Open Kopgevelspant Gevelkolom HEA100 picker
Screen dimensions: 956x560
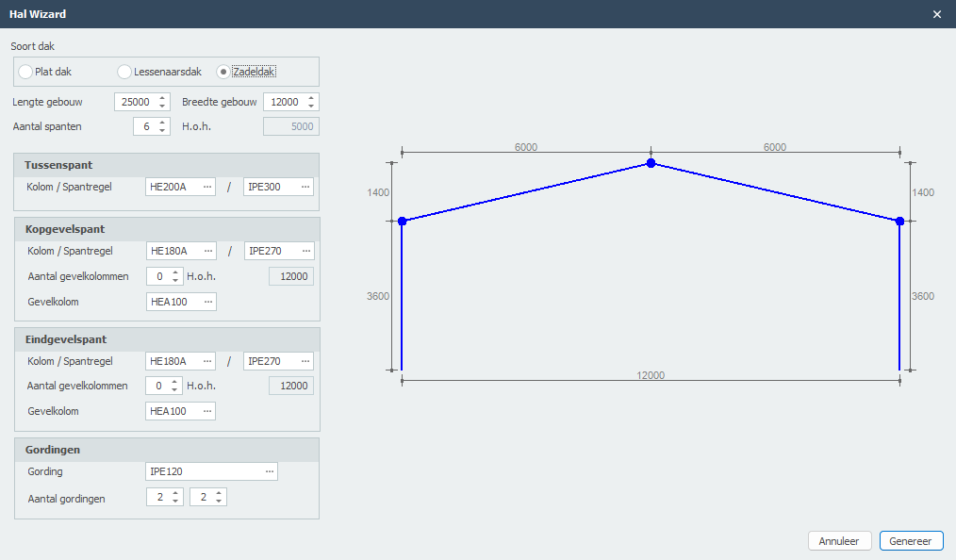(x=207, y=302)
